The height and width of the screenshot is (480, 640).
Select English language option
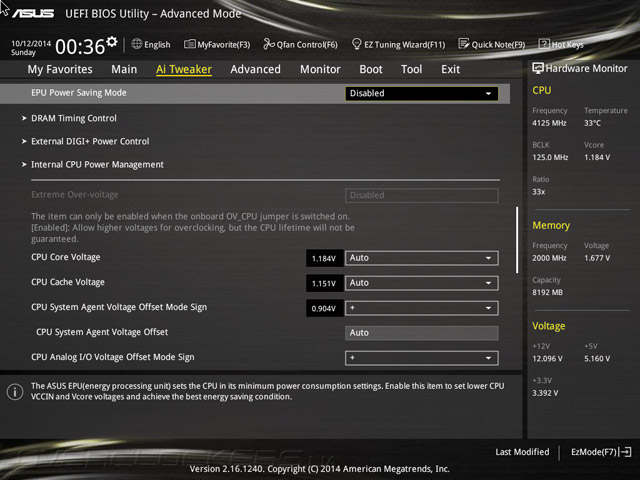(x=157, y=44)
